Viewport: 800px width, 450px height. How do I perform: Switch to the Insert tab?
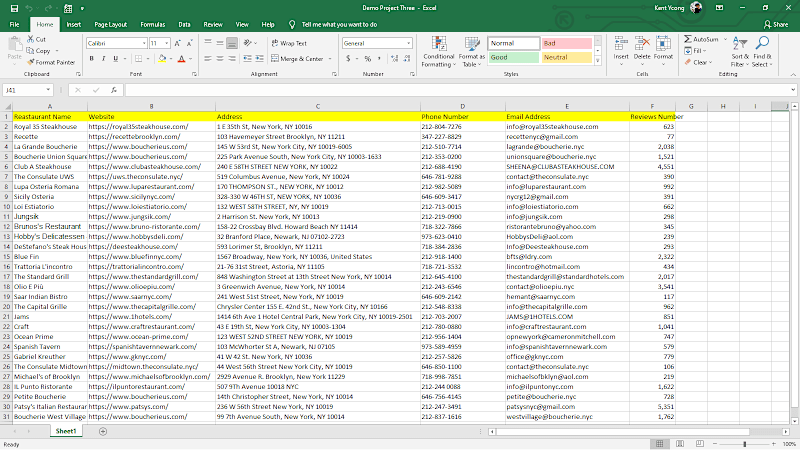point(73,24)
